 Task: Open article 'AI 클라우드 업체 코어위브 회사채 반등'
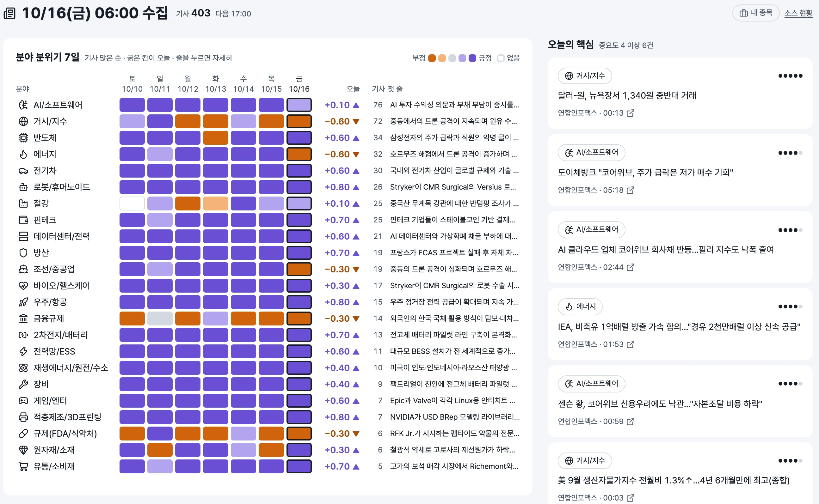click(x=666, y=250)
